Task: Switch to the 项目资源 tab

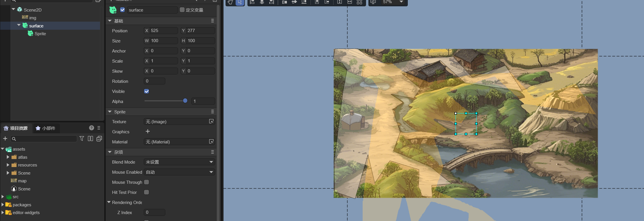Action: [x=16, y=128]
